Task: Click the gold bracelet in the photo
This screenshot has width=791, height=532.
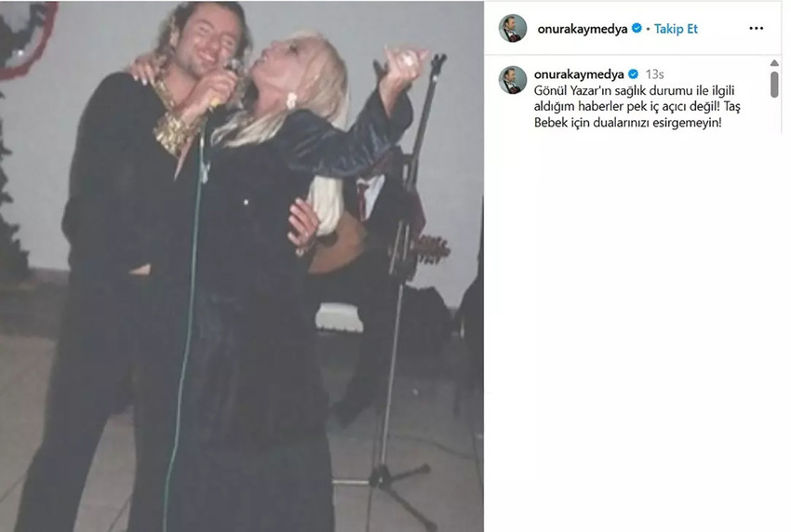Action: (x=171, y=131)
